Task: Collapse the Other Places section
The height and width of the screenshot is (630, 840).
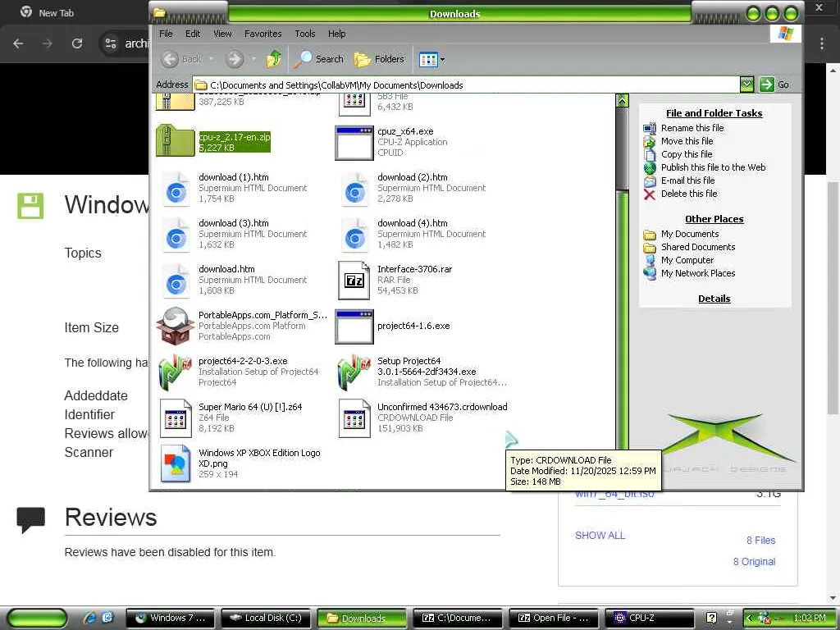Action: [714, 219]
